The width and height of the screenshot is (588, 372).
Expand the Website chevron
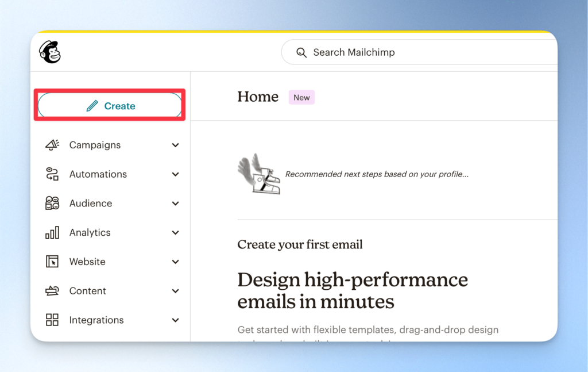coord(176,262)
